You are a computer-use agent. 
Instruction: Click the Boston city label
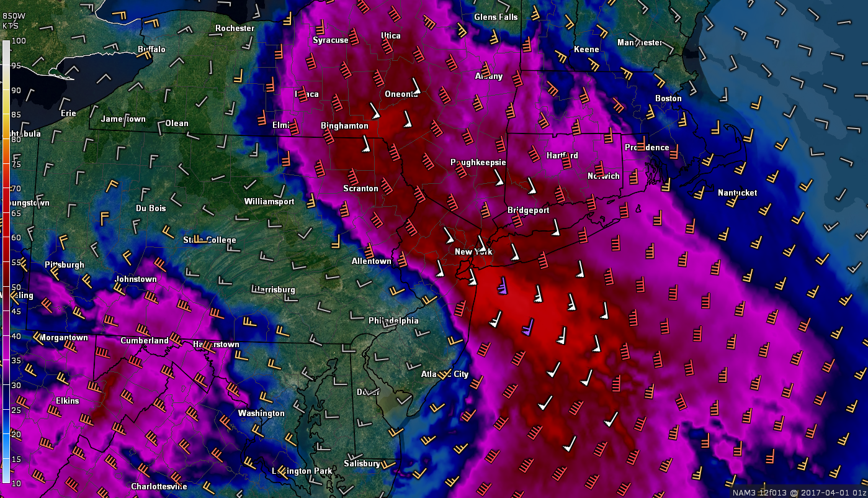click(668, 98)
